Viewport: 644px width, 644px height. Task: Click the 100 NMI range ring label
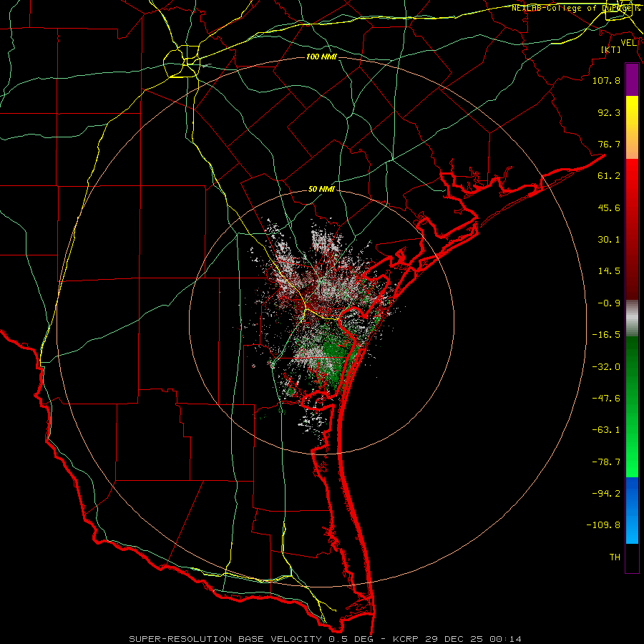[x=321, y=57]
